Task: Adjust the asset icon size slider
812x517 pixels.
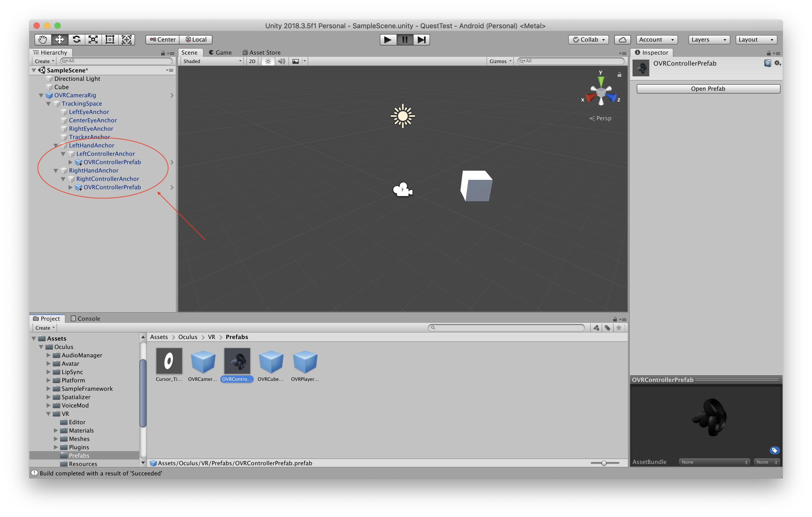Action: 605,463
